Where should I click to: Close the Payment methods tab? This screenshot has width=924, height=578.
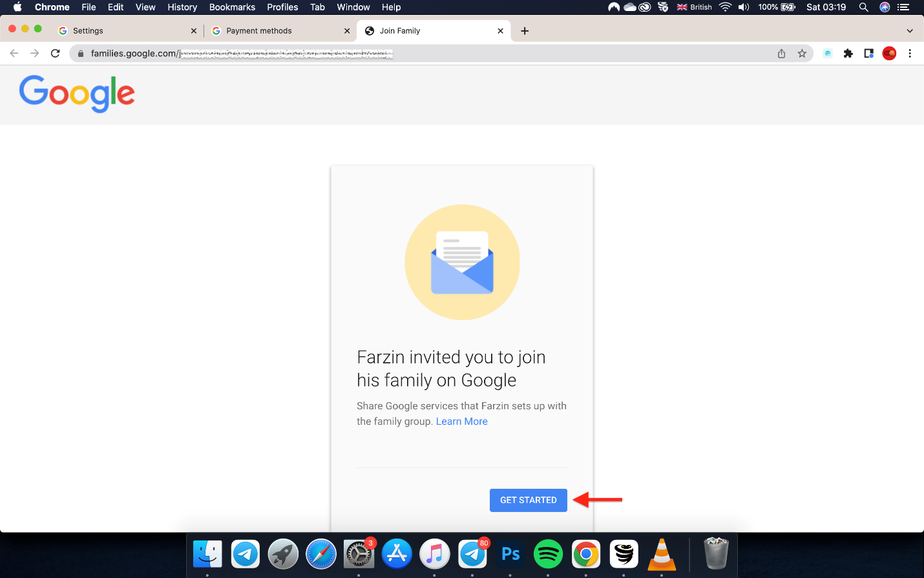(347, 31)
